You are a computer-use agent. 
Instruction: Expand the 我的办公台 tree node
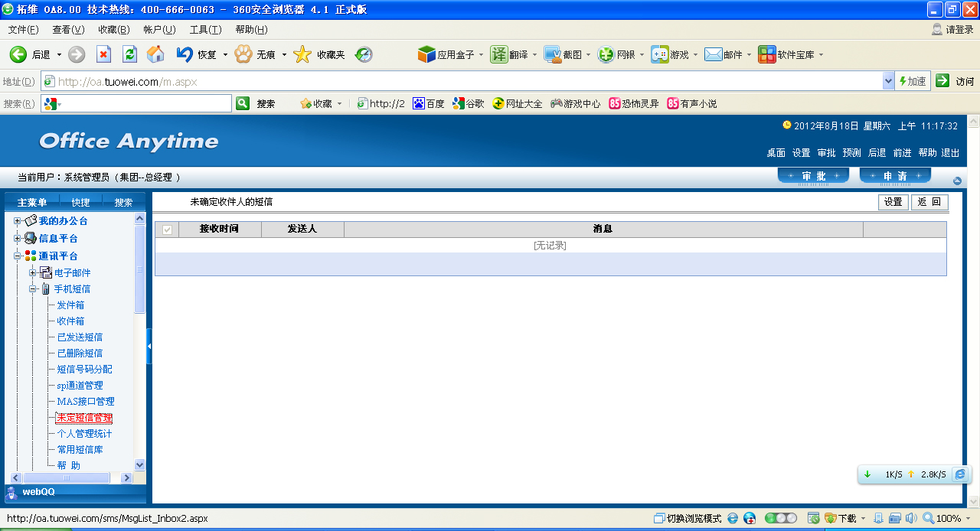point(18,221)
